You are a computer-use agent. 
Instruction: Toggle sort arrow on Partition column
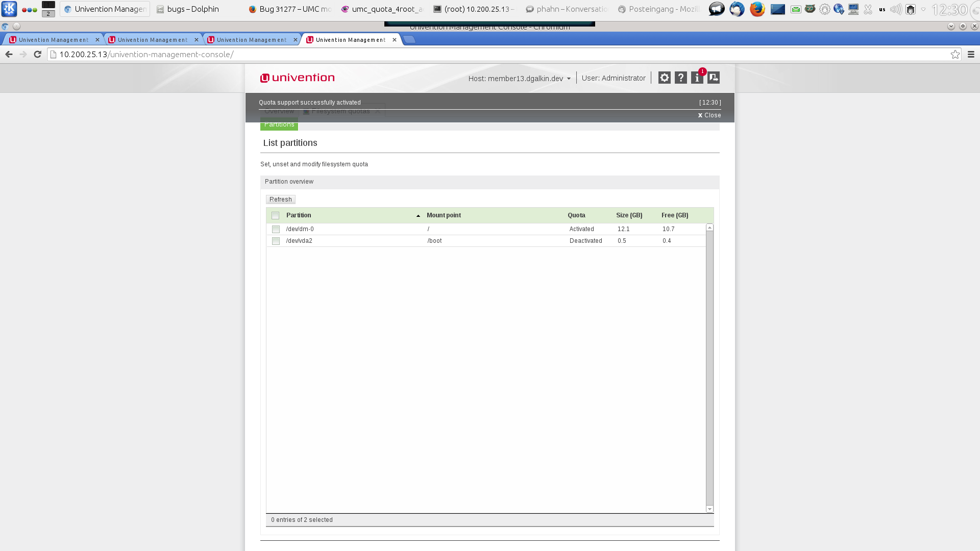[418, 216]
